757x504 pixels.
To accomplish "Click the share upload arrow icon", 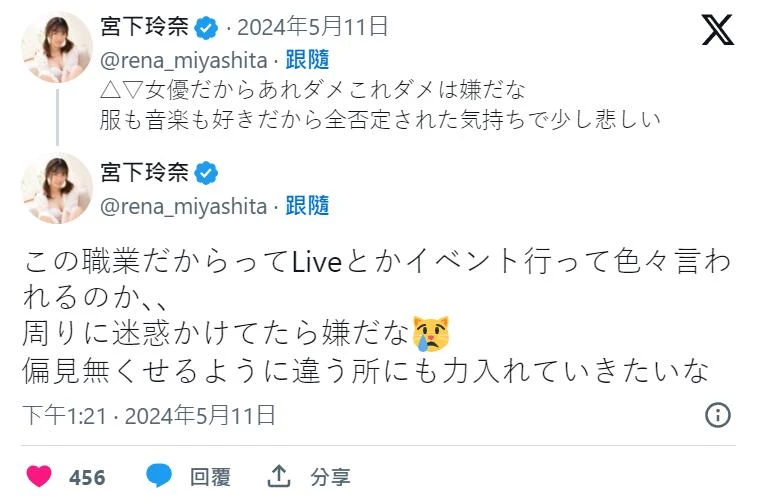I will (279, 476).
